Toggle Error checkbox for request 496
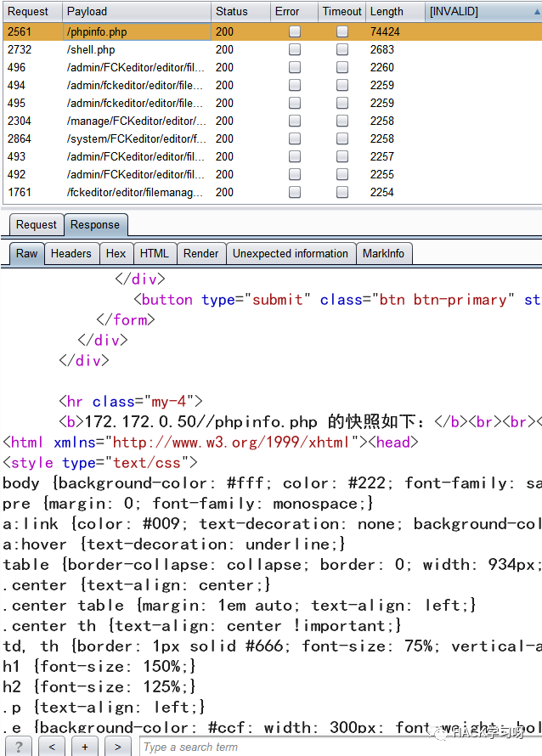The height and width of the screenshot is (756, 542). 295,67
